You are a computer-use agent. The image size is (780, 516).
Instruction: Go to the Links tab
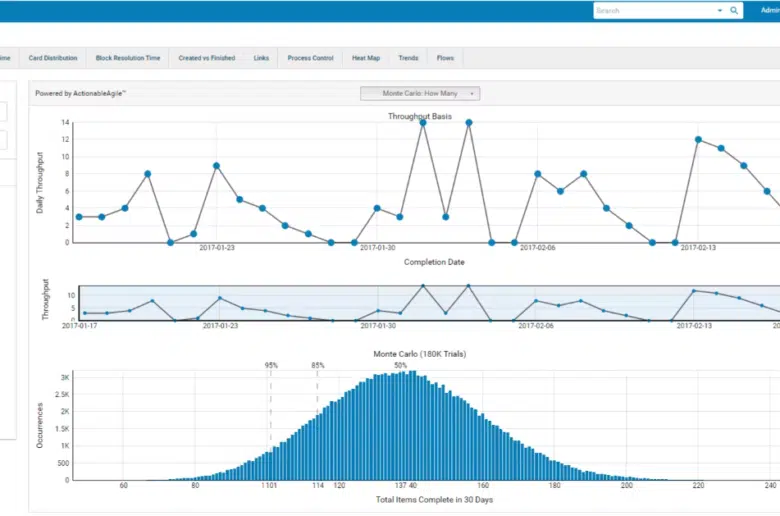tap(261, 58)
